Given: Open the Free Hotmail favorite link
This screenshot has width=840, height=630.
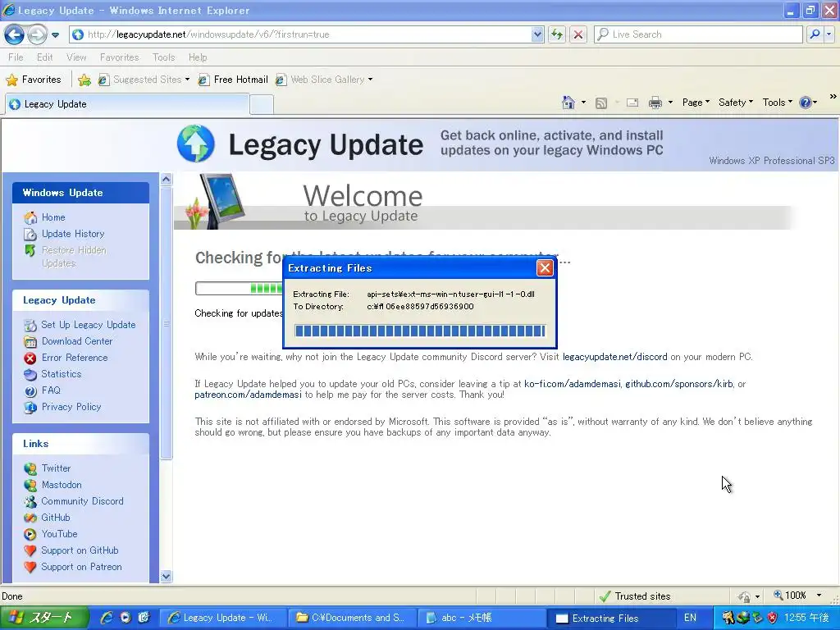Looking at the screenshot, I should [233, 80].
